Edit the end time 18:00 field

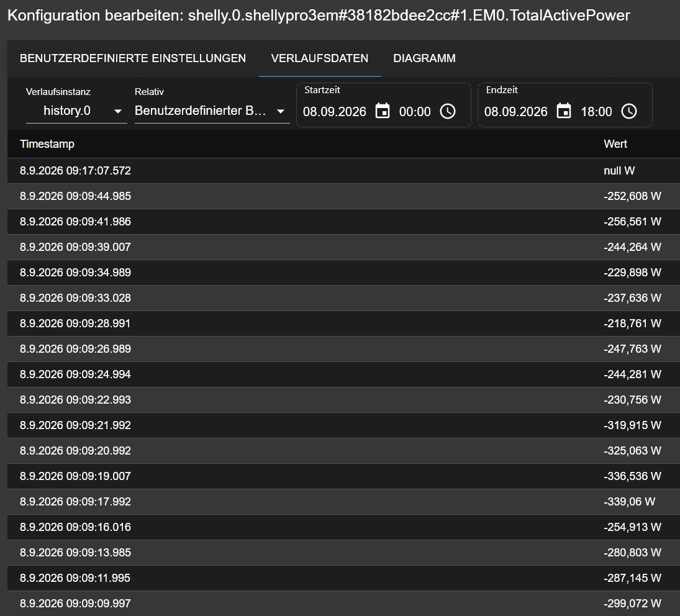[x=596, y=112]
